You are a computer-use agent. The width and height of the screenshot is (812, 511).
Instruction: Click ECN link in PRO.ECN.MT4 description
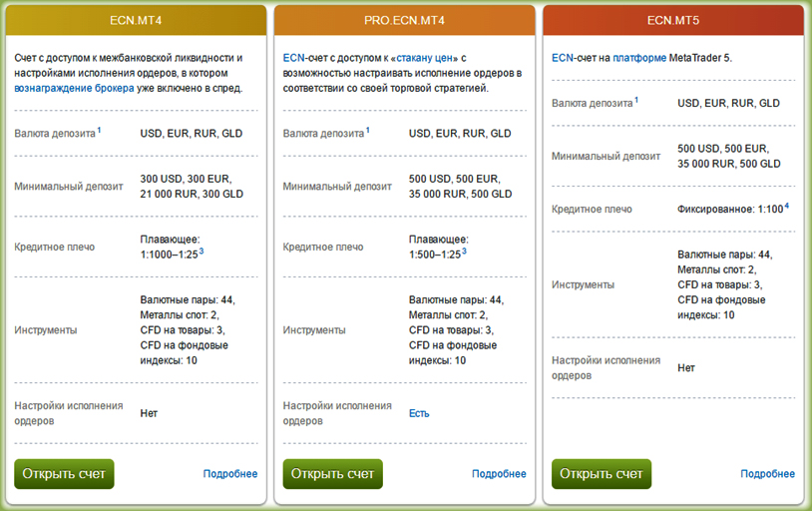coord(293,58)
